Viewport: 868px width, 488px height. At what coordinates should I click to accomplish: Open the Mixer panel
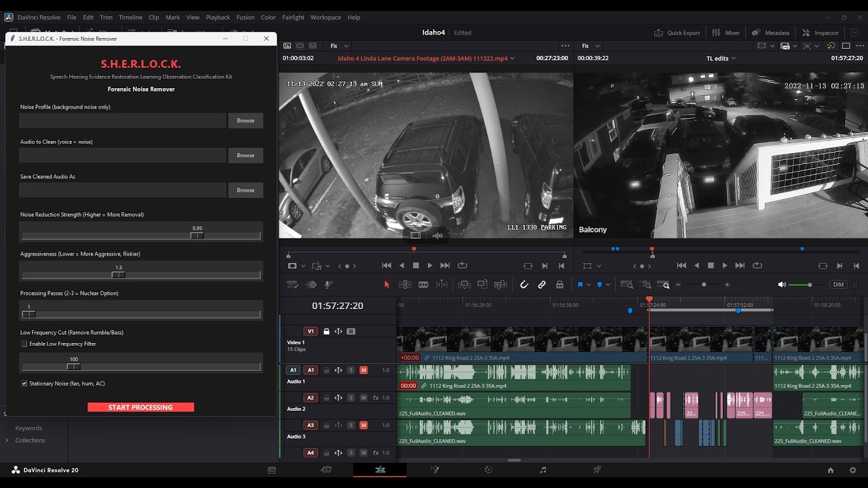[x=726, y=33]
